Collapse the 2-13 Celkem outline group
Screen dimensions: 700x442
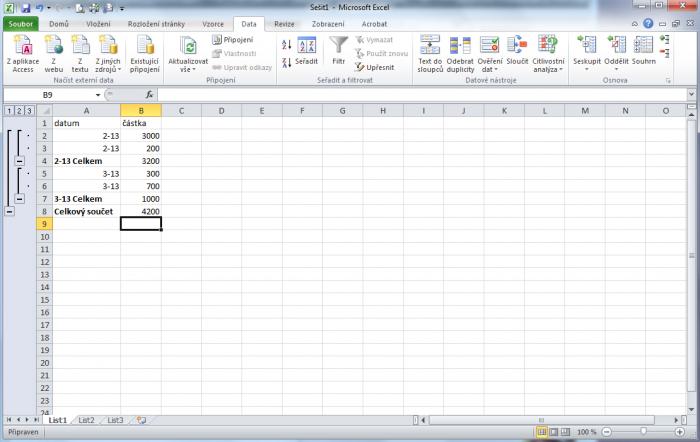point(20,160)
